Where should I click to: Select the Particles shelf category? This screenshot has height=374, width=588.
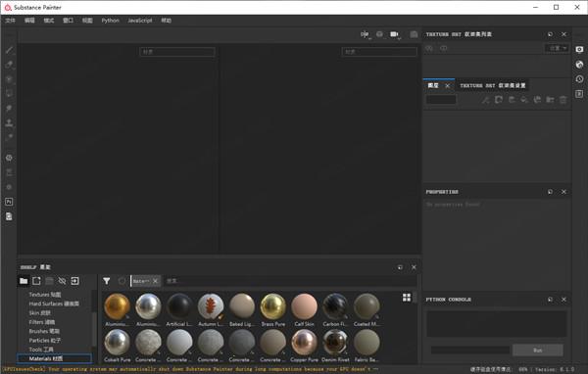pyautogui.click(x=45, y=341)
